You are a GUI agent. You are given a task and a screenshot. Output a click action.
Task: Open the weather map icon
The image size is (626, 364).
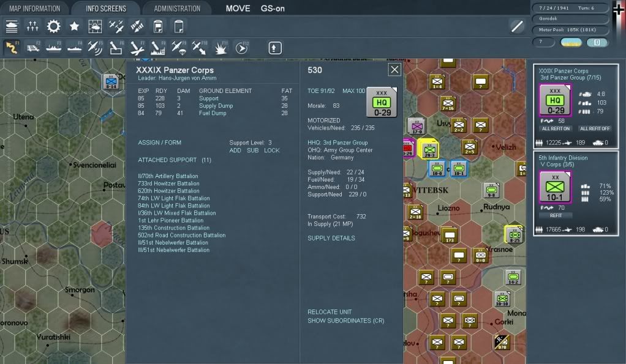pyautogui.click(x=95, y=26)
